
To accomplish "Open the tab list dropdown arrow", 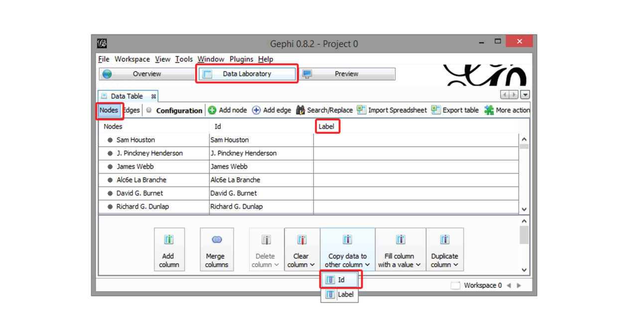I will [x=525, y=95].
